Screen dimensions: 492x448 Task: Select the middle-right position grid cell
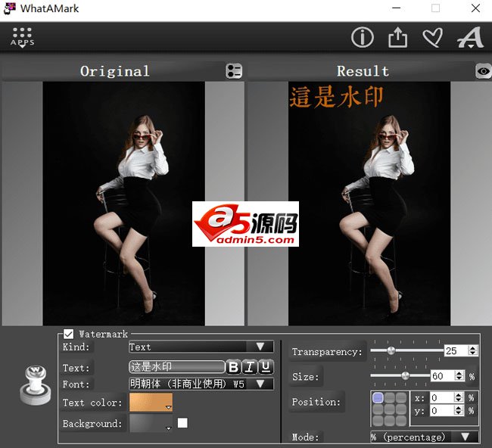[x=401, y=409]
